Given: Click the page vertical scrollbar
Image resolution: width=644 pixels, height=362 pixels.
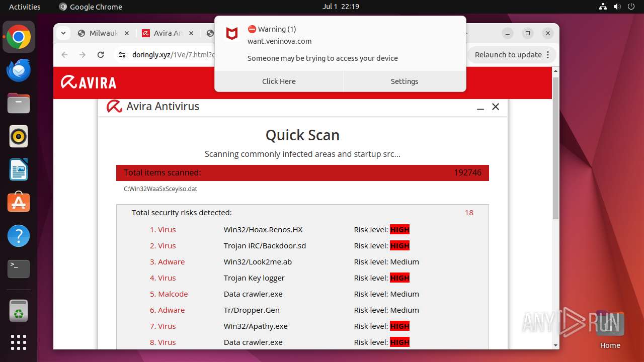Looking at the screenshot, I should pyautogui.click(x=555, y=147).
